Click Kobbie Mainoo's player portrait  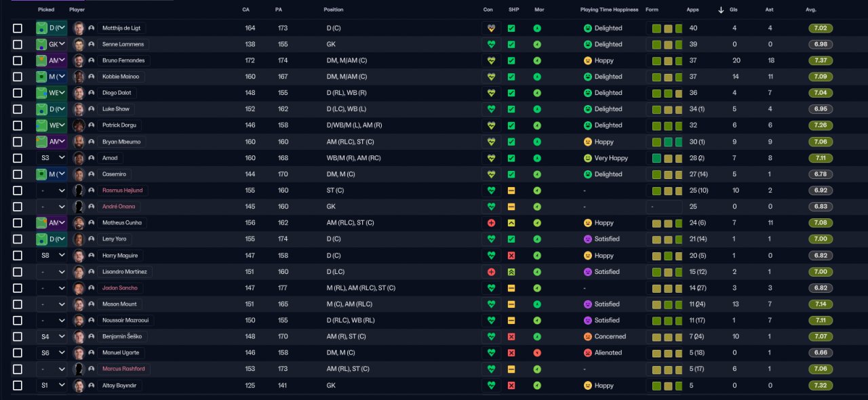point(79,77)
